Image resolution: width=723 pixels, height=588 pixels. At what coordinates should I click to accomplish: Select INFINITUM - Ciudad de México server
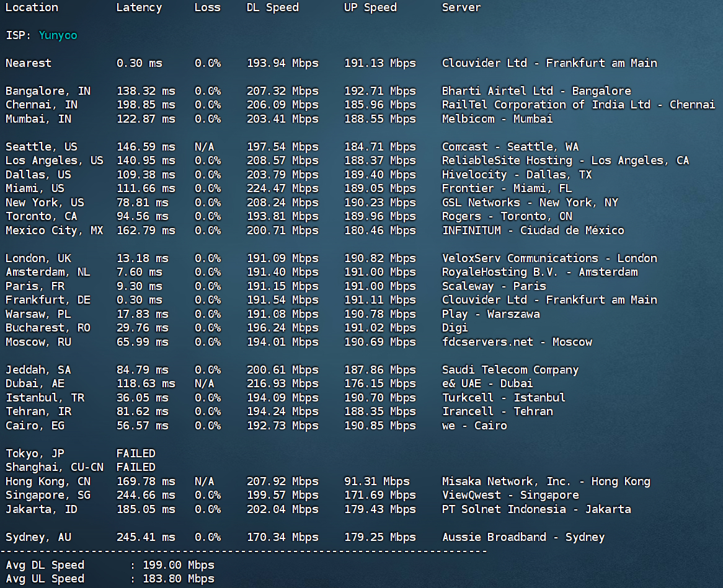coord(533,230)
